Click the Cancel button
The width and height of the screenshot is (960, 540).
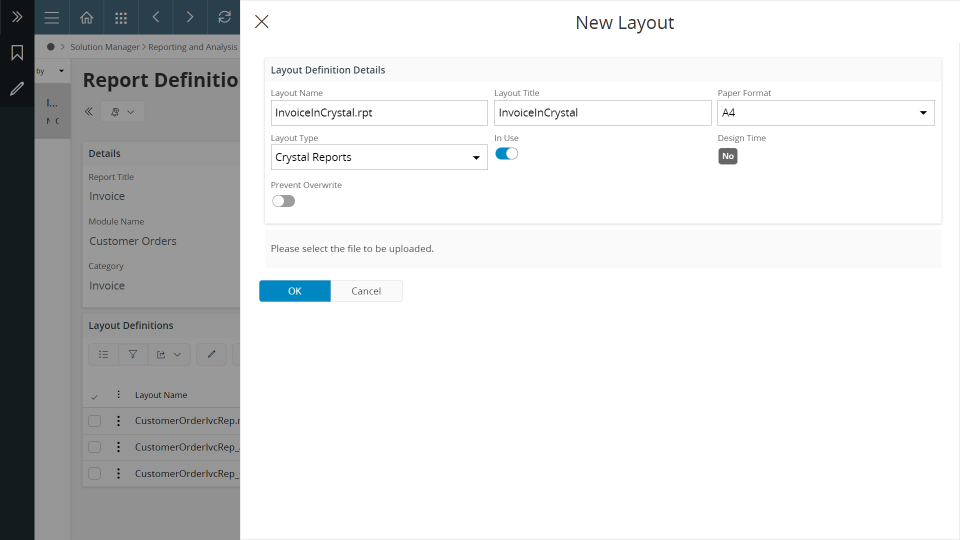(366, 291)
